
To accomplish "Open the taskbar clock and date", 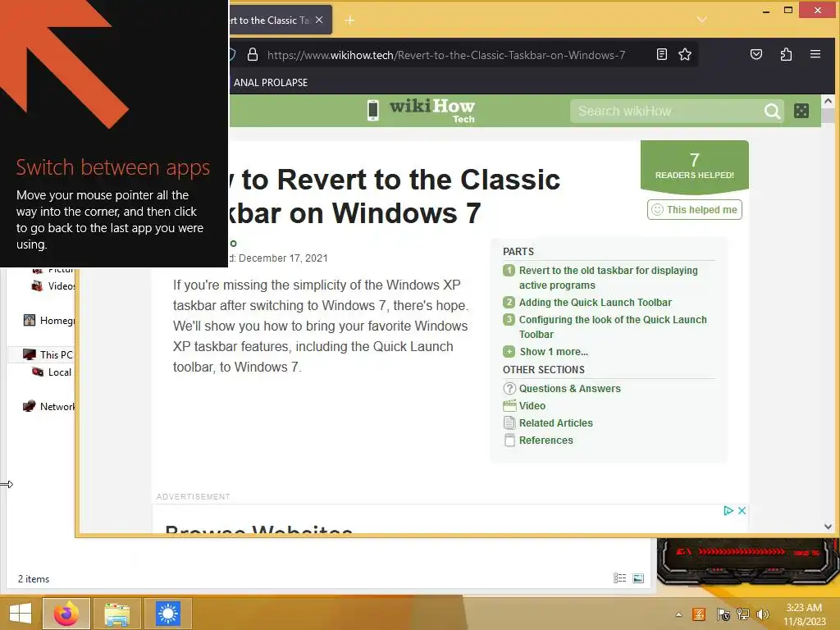I will pyautogui.click(x=804, y=614).
